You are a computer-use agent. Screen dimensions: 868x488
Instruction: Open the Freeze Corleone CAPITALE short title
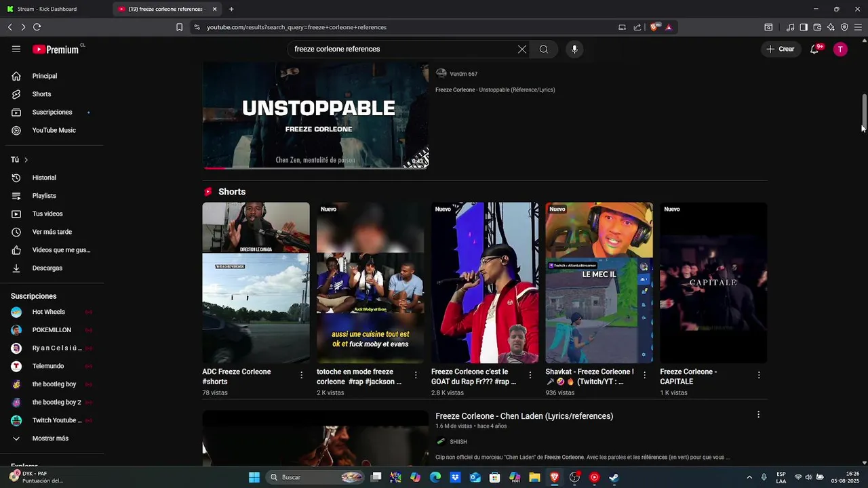click(688, 376)
